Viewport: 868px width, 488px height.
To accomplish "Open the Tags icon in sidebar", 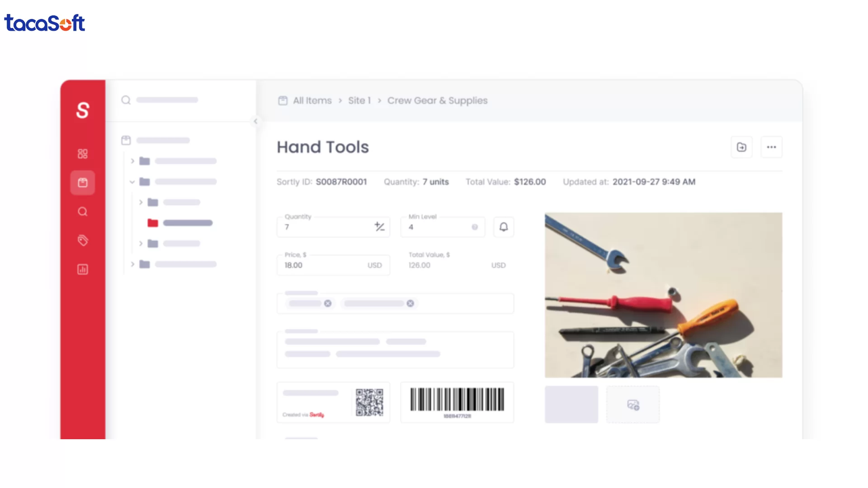I will [x=82, y=240].
